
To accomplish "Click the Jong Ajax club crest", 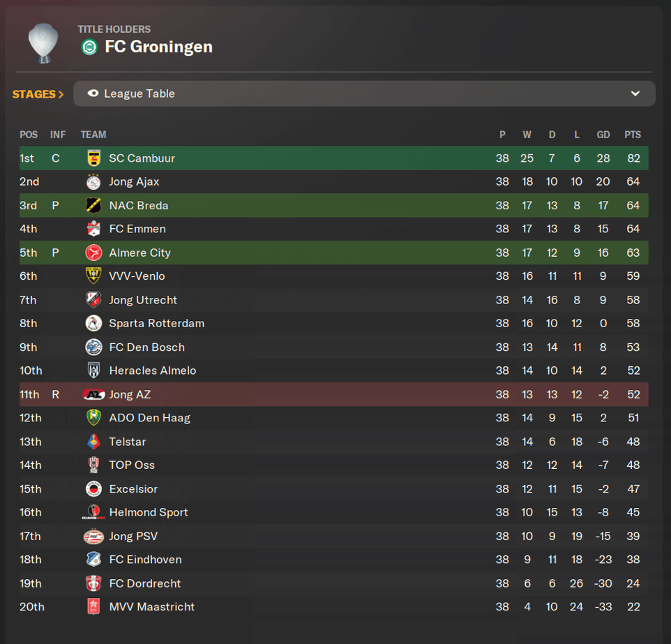I will (x=93, y=182).
